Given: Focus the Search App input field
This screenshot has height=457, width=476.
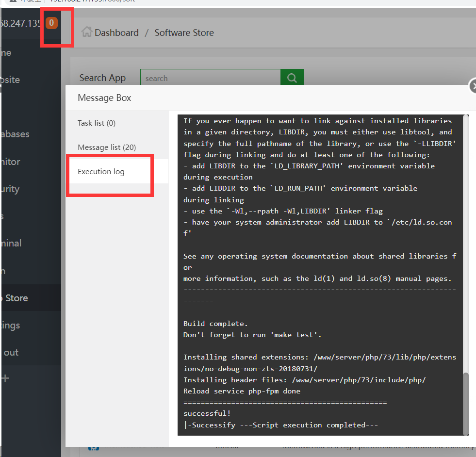Looking at the screenshot, I should (x=210, y=78).
